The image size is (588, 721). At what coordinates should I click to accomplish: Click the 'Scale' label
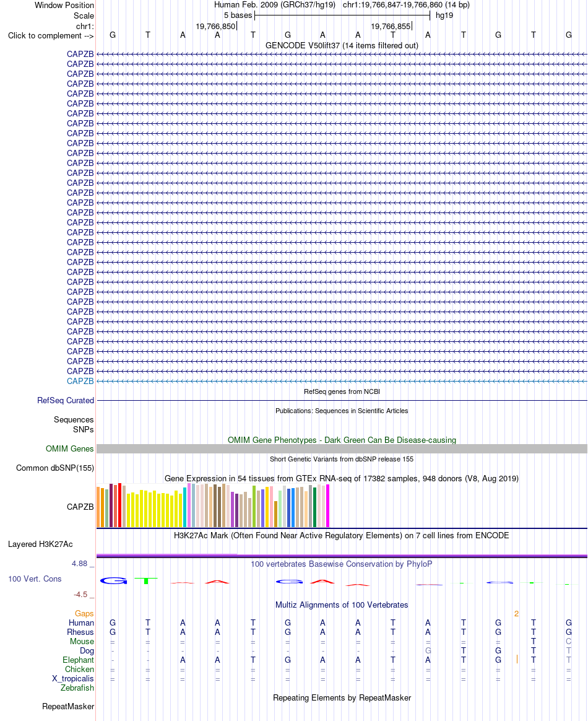pyautogui.click(x=84, y=15)
